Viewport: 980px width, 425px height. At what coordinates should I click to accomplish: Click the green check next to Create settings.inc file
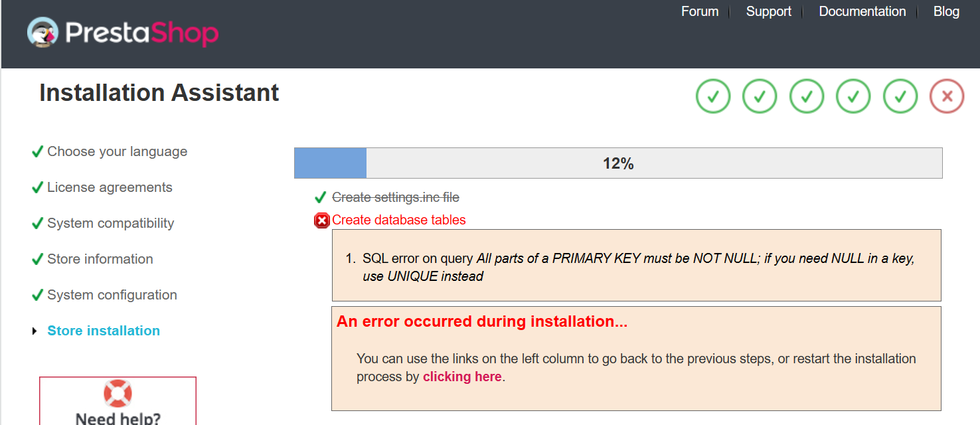click(x=321, y=197)
